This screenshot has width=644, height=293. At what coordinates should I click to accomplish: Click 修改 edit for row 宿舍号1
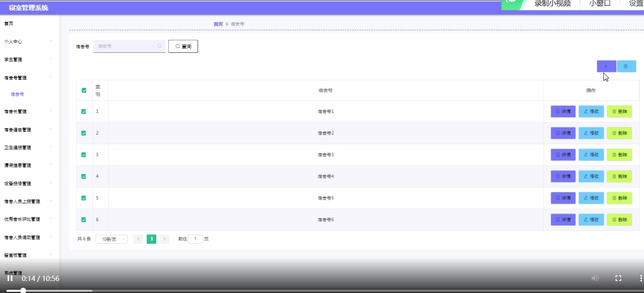pos(591,111)
